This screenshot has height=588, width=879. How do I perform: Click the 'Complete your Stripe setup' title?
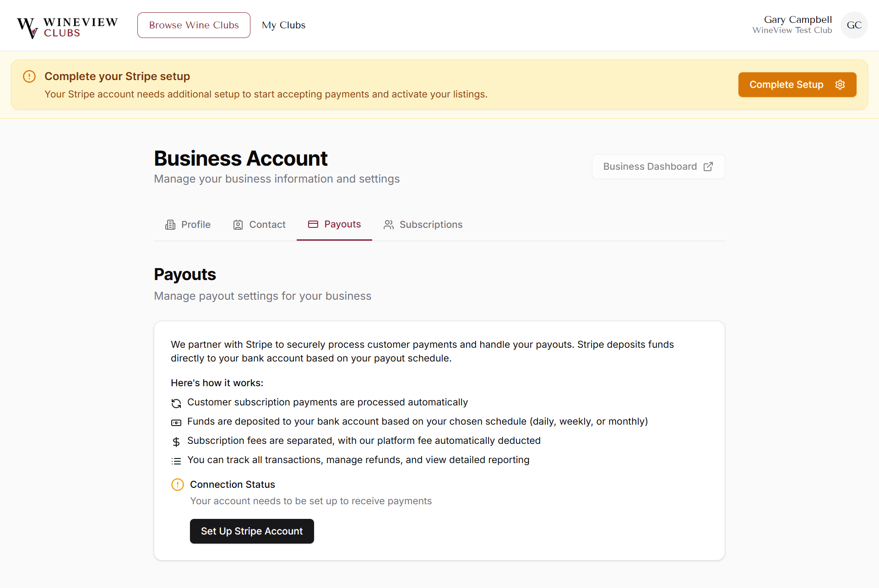click(x=117, y=76)
